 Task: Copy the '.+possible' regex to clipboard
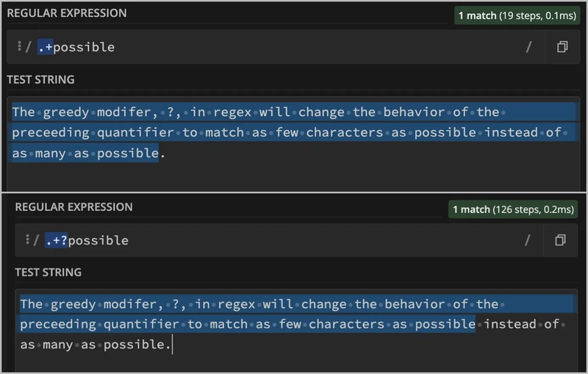pos(562,47)
